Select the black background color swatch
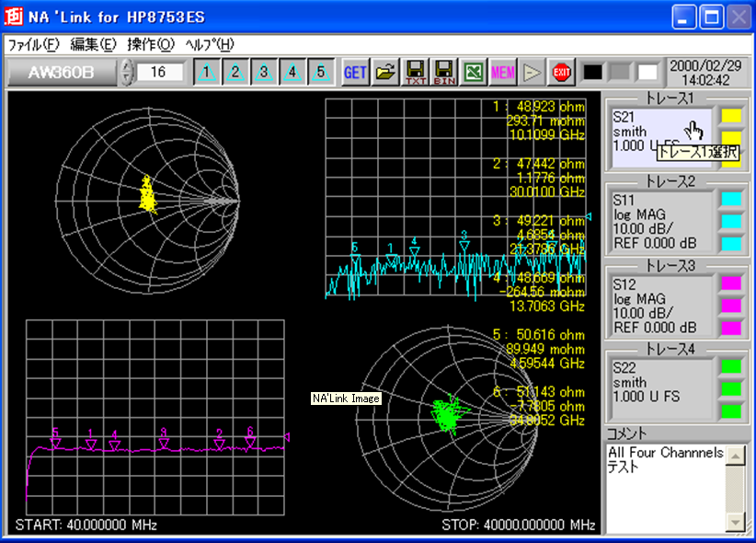The height and width of the screenshot is (543, 756). [x=592, y=73]
